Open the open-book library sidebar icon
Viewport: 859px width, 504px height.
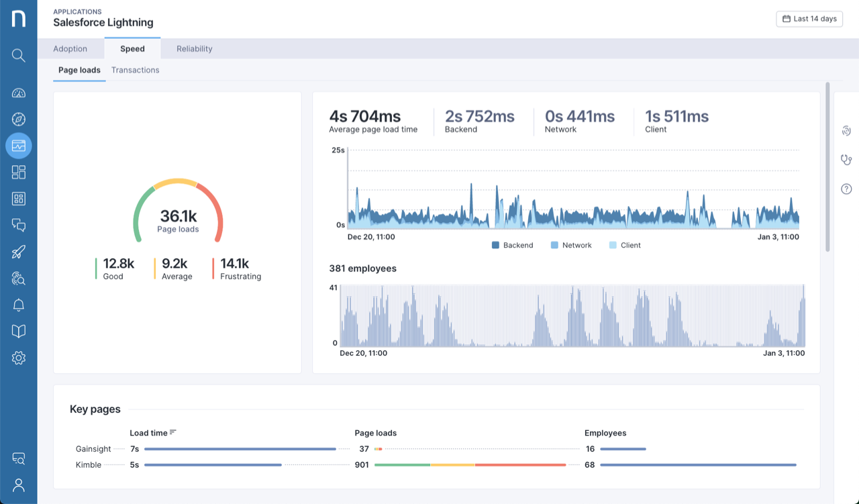[19, 332]
